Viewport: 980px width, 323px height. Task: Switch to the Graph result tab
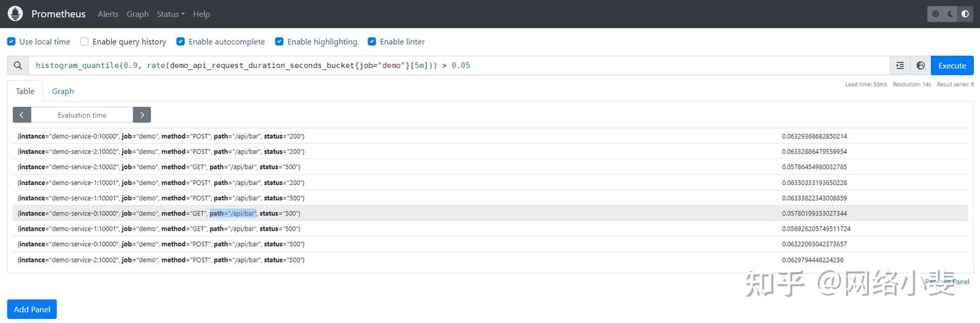coord(63,91)
